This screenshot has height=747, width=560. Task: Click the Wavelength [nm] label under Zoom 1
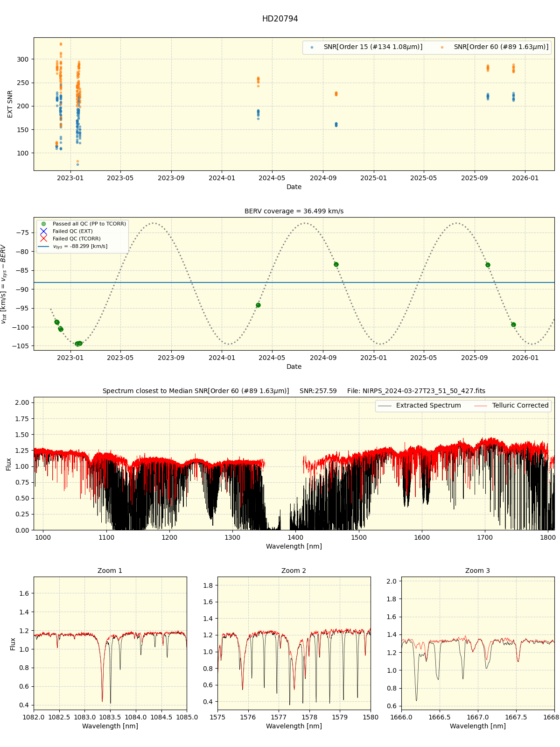pyautogui.click(x=110, y=726)
